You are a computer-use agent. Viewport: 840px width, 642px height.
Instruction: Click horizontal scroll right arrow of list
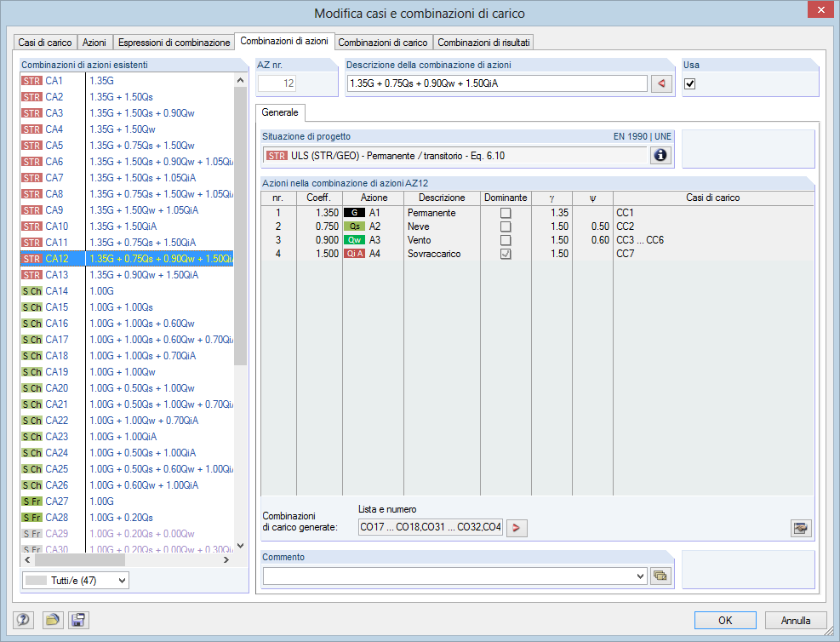click(226, 559)
